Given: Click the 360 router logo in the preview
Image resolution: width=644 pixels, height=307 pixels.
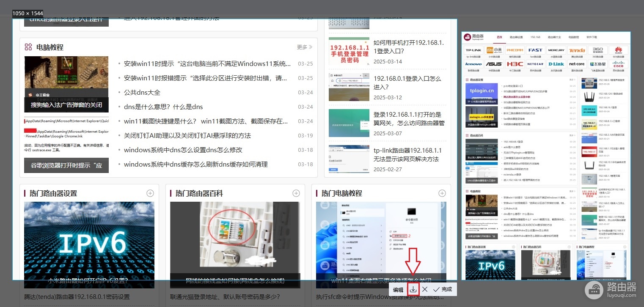Looking at the screenshot, I should [597, 50].
